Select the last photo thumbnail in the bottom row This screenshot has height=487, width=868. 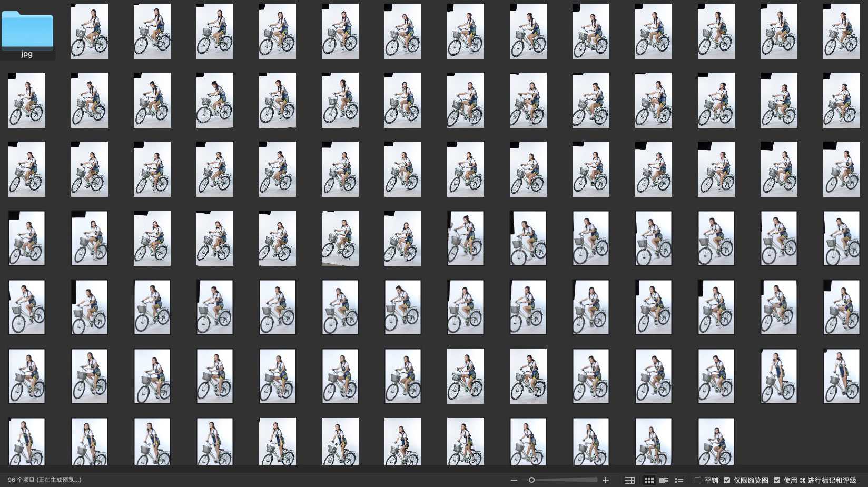tap(716, 441)
